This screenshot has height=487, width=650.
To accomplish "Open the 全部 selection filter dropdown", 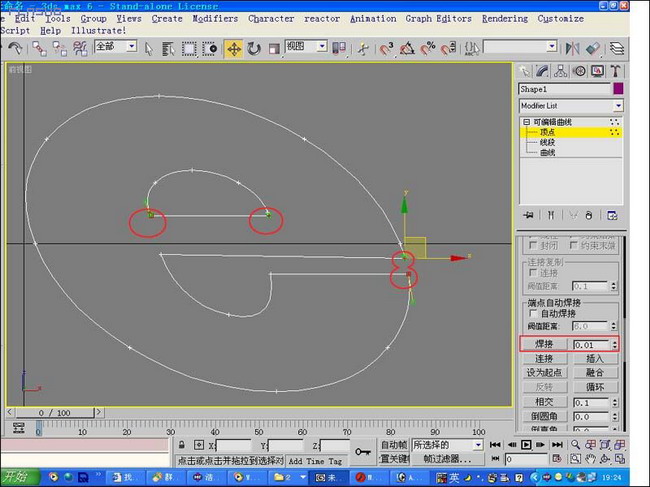I will coord(132,46).
